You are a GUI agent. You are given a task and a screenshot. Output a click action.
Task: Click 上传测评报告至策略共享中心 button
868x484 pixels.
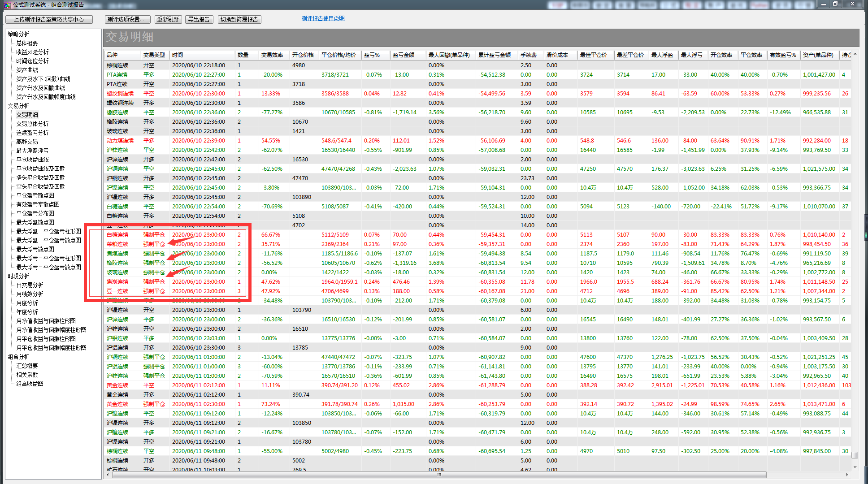(x=49, y=19)
